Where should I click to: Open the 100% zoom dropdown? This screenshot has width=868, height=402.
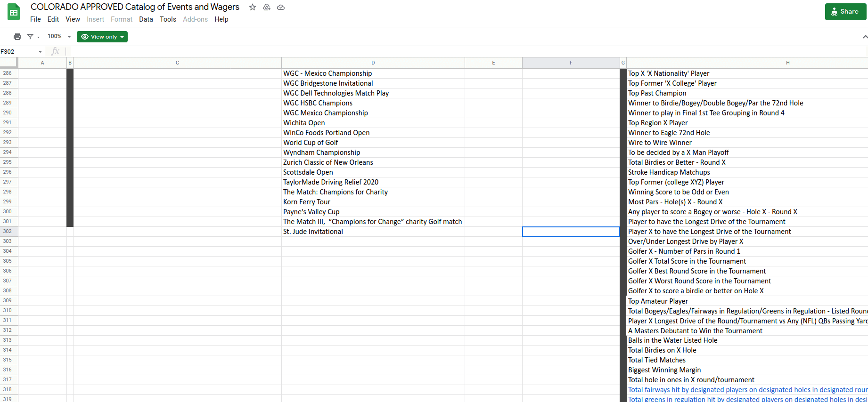pos(59,37)
